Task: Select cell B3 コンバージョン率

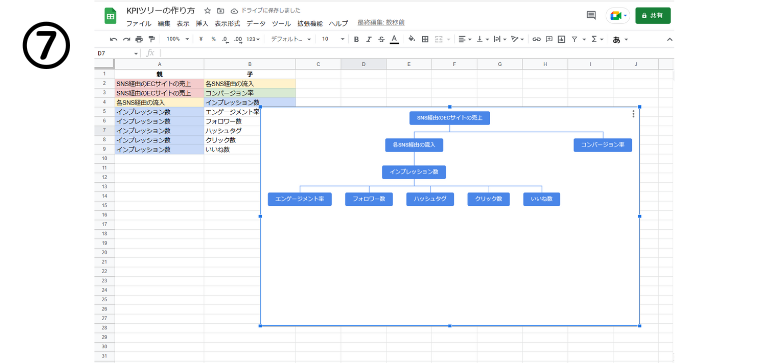Action: [x=249, y=93]
